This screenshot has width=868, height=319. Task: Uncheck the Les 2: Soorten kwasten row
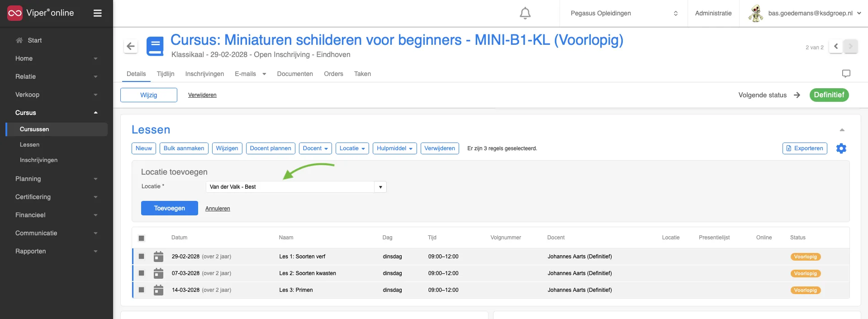click(x=142, y=273)
